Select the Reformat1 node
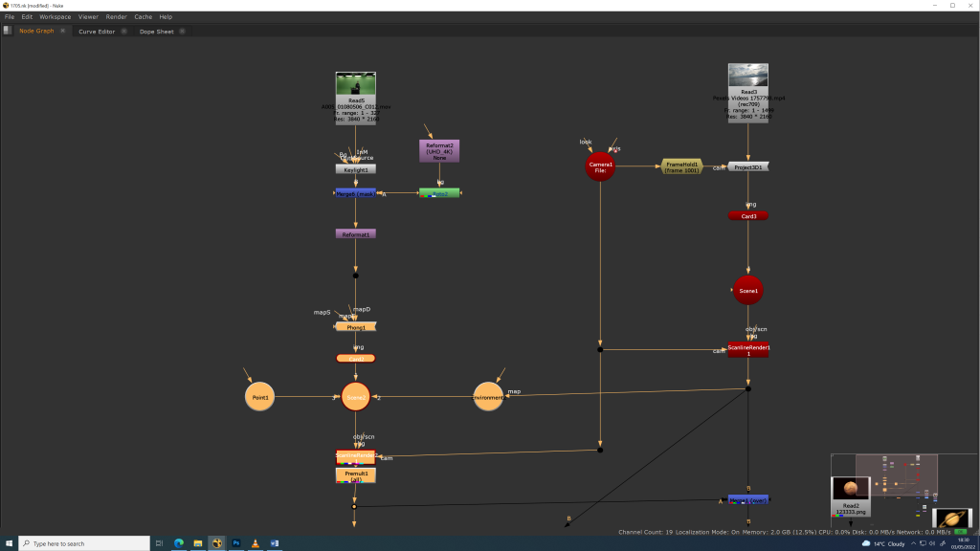The height and width of the screenshot is (551, 980). (356, 234)
